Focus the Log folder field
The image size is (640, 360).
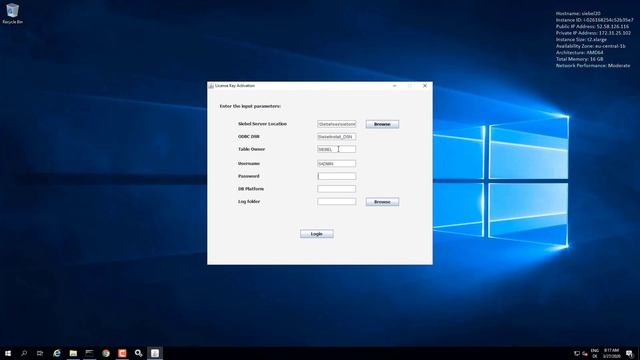click(x=336, y=201)
